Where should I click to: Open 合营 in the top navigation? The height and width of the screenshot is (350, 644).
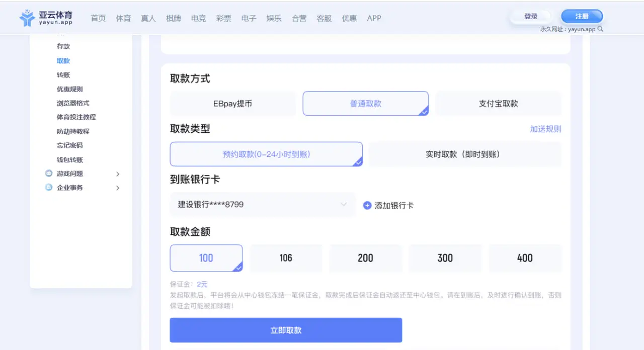(299, 18)
